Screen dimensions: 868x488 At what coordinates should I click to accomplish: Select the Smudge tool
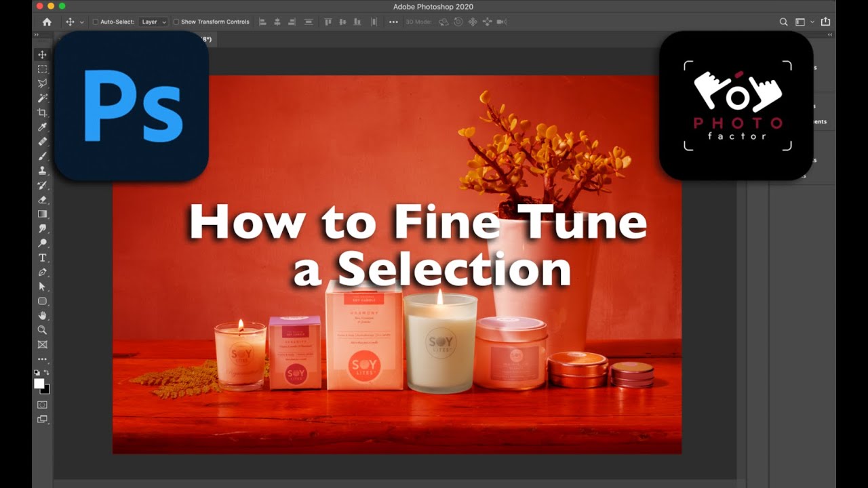point(42,228)
